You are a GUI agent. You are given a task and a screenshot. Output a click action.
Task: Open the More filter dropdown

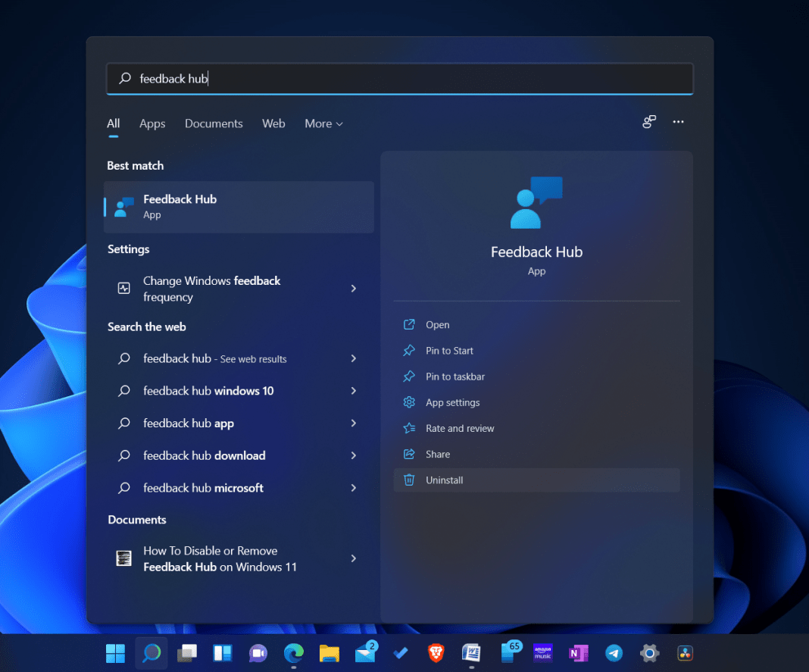[x=323, y=123]
